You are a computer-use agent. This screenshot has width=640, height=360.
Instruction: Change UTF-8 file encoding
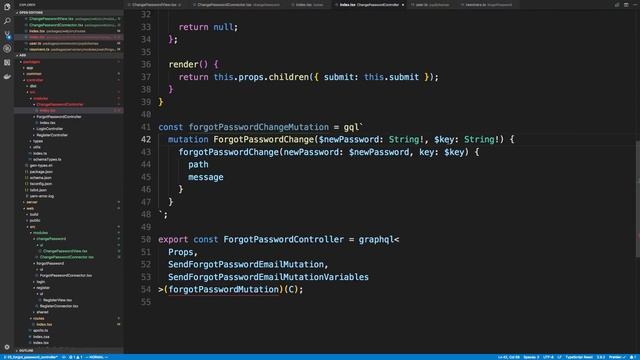(x=548, y=357)
